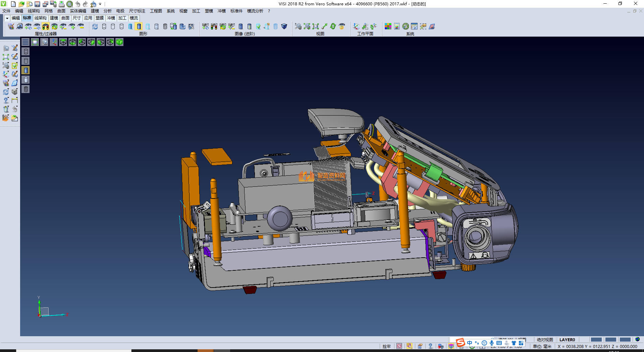This screenshot has height=352, width=644.
Task: Click the wrench system settings icon
Action: click(x=406, y=27)
